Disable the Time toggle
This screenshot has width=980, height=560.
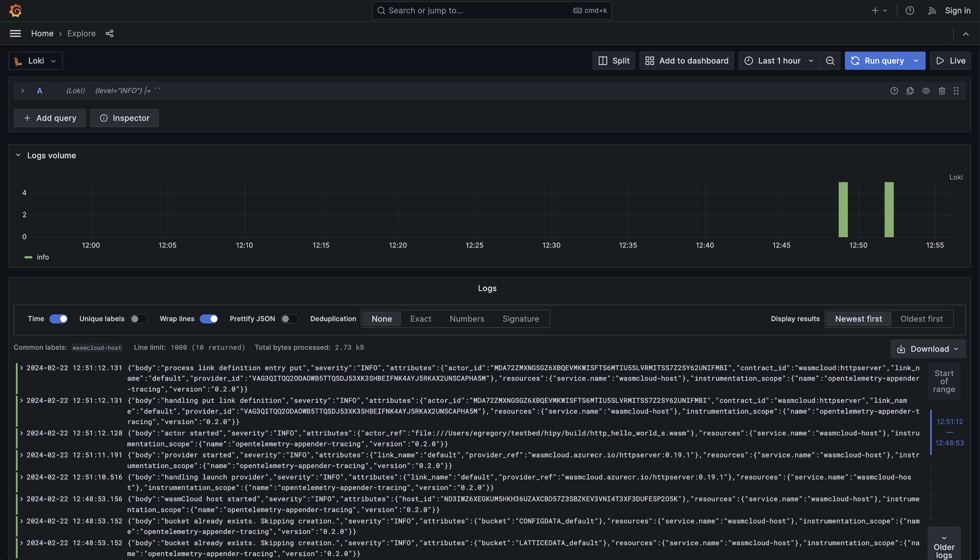point(58,319)
